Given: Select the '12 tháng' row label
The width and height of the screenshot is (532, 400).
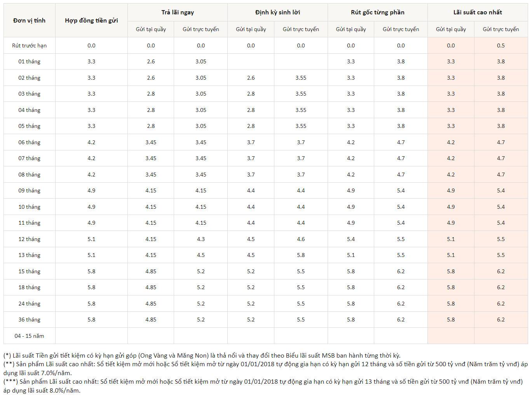Looking at the screenshot, I should coord(29,239).
